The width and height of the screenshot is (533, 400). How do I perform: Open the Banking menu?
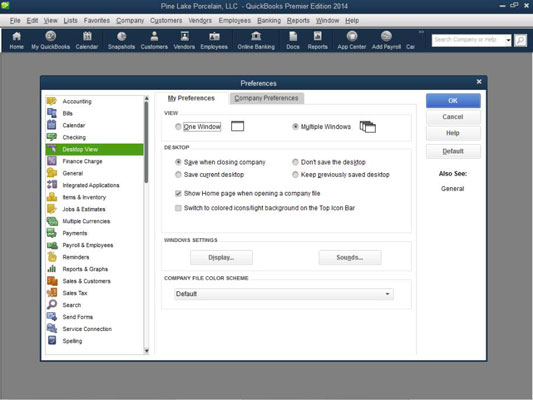(269, 21)
